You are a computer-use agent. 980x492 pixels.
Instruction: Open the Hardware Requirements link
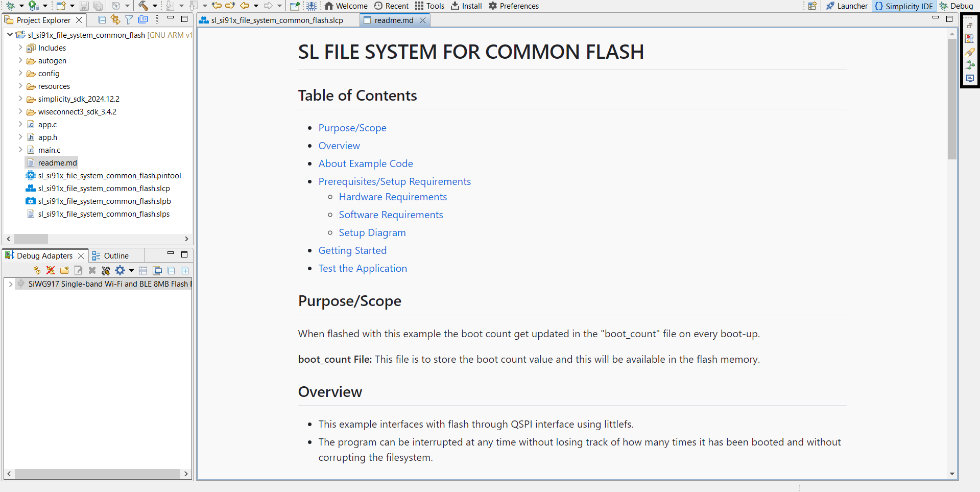[393, 197]
